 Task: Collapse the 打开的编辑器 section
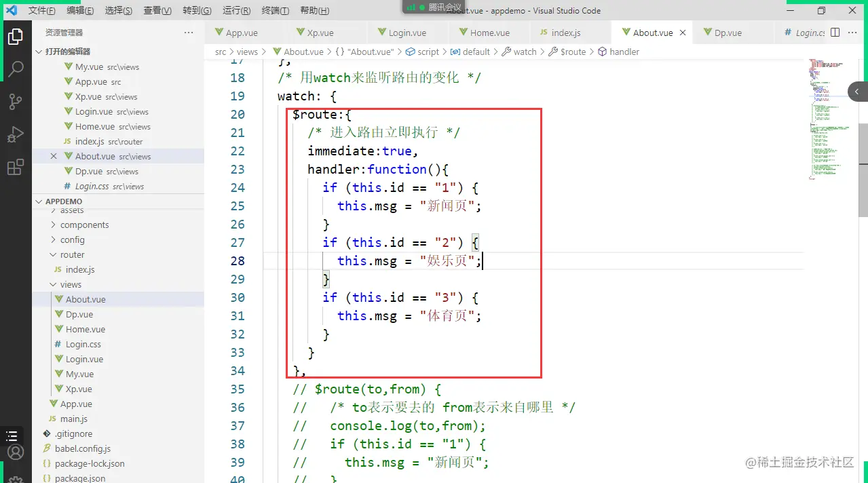[119, 52]
